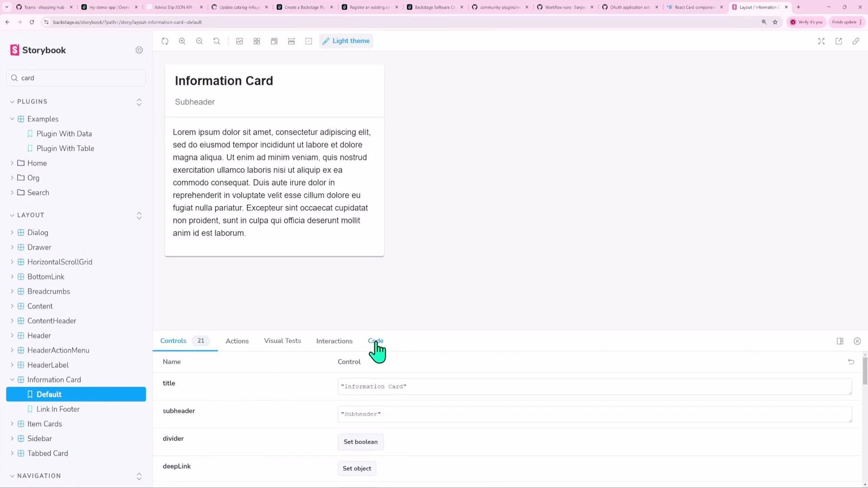The height and width of the screenshot is (488, 868).
Task: Open Storybook settings gear
Action: click(139, 50)
